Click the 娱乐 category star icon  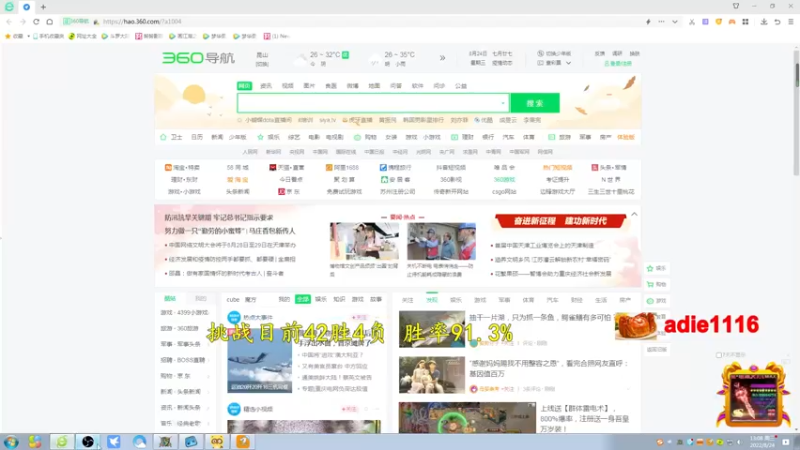point(260,137)
